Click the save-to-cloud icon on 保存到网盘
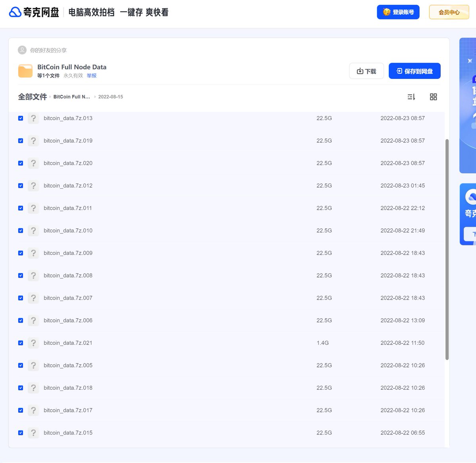This screenshot has height=463, width=476. [x=399, y=71]
